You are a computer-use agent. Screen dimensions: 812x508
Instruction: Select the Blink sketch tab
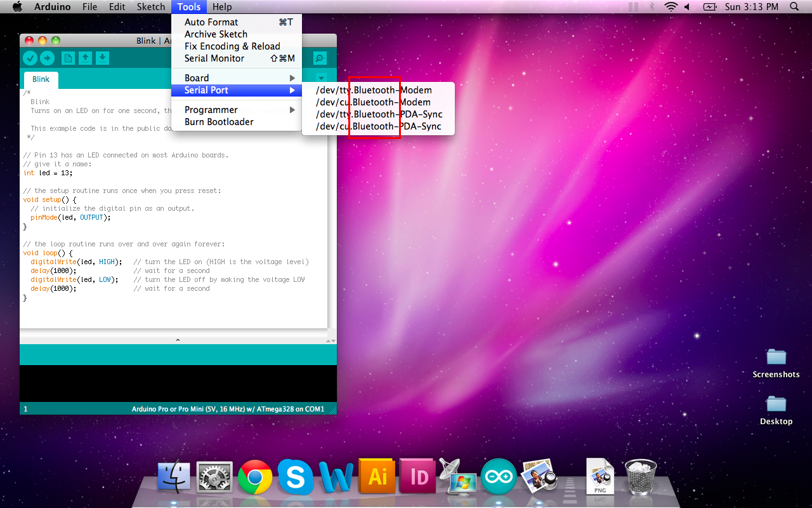tap(41, 79)
